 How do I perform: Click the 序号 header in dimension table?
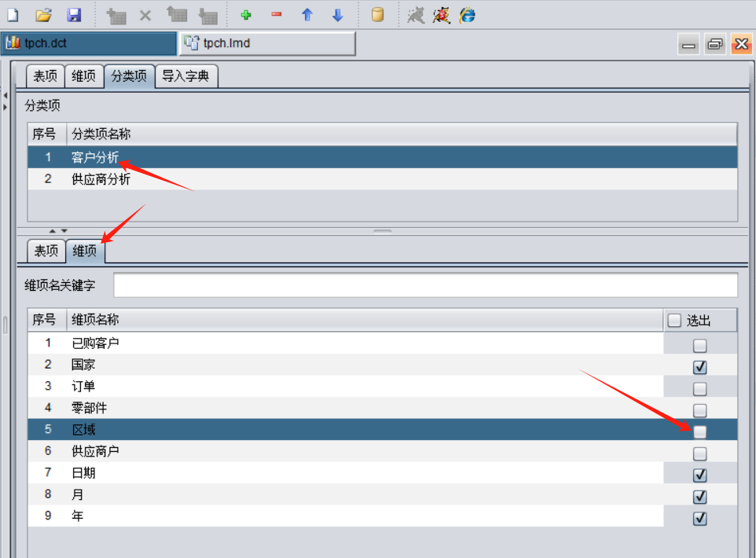[47, 320]
